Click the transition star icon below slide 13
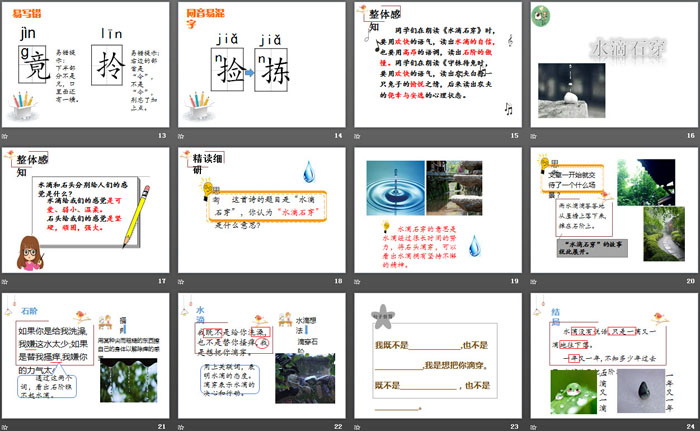 pos(8,135)
